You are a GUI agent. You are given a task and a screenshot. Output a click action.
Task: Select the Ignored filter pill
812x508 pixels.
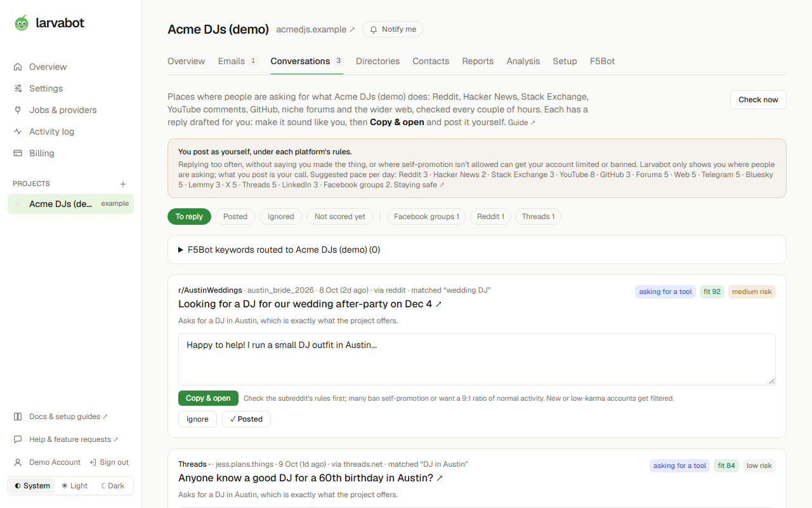[x=281, y=217]
